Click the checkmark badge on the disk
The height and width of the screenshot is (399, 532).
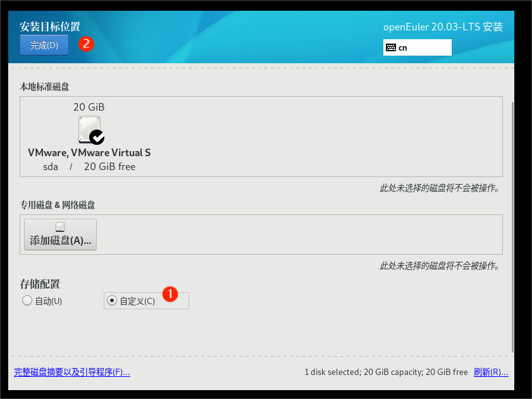(97, 137)
